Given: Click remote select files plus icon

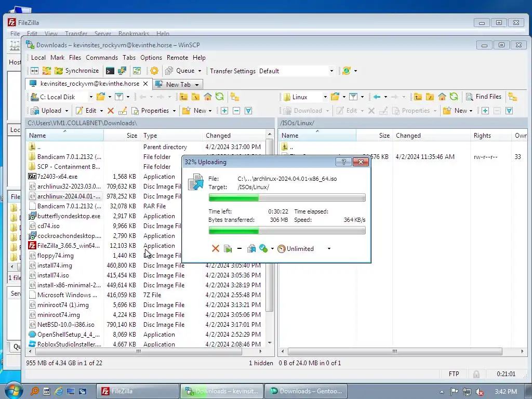Looking at the screenshot, I should 485,111.
